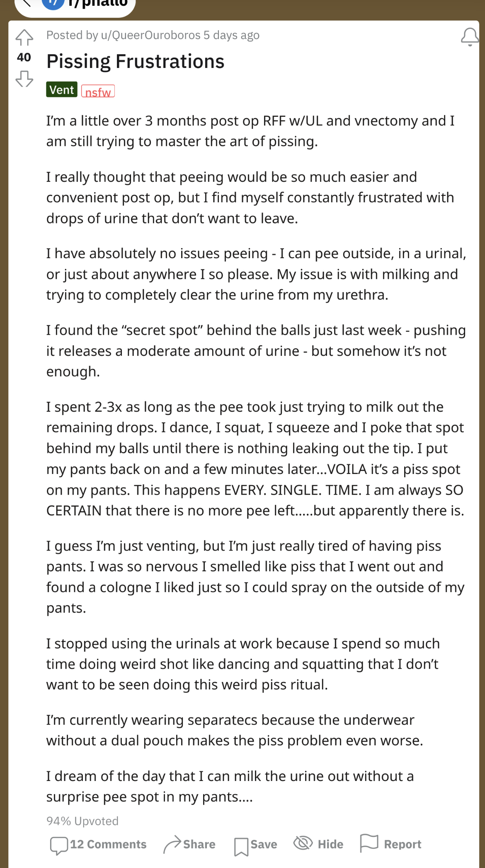The image size is (485, 868).
Task: Filter by the Vent flair tag
Action: (62, 89)
